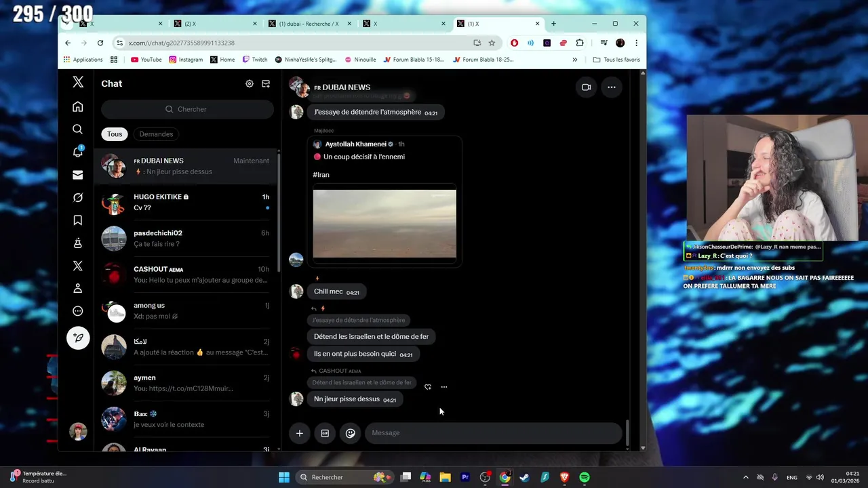This screenshot has height=488, width=868.
Task: Click the chat message list scrollbar
Action: coord(627,432)
